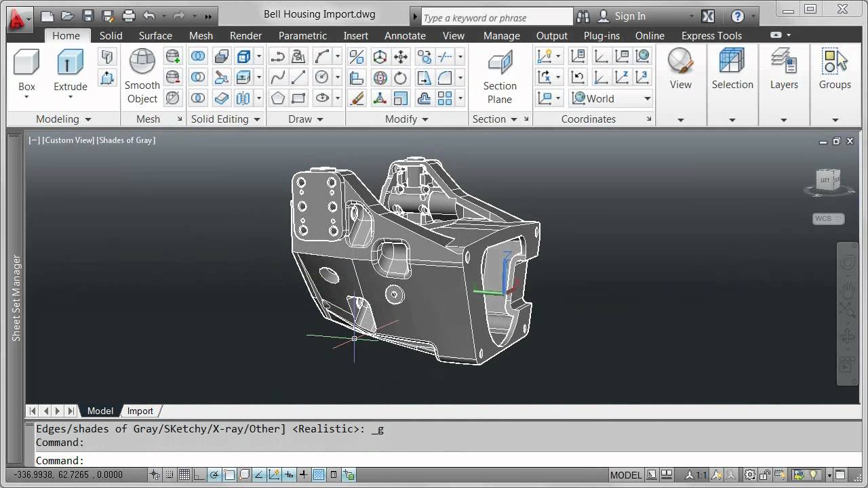This screenshot has height=488, width=868.
Task: Pick the Polygon draw tool
Action: coord(277,97)
